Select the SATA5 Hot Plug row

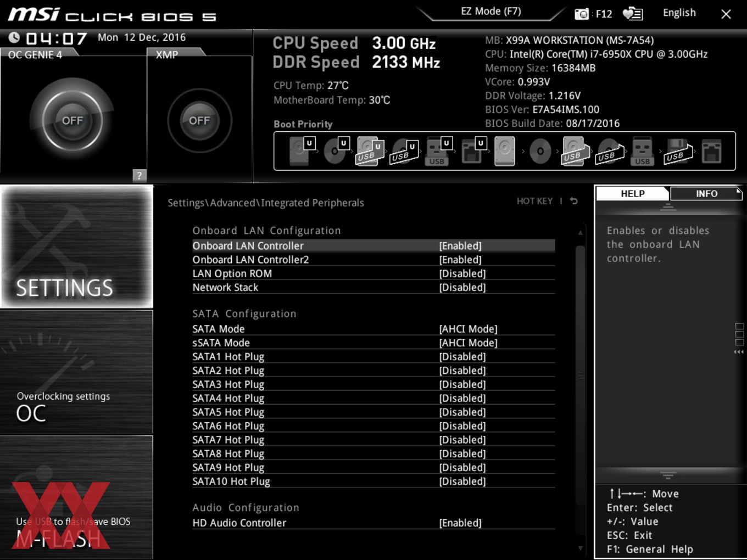pos(374,412)
